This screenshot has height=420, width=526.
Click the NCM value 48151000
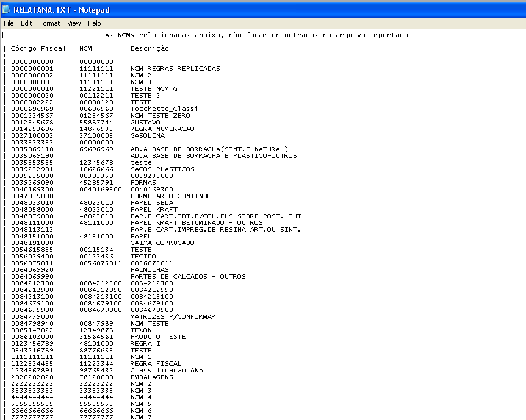[96, 236]
